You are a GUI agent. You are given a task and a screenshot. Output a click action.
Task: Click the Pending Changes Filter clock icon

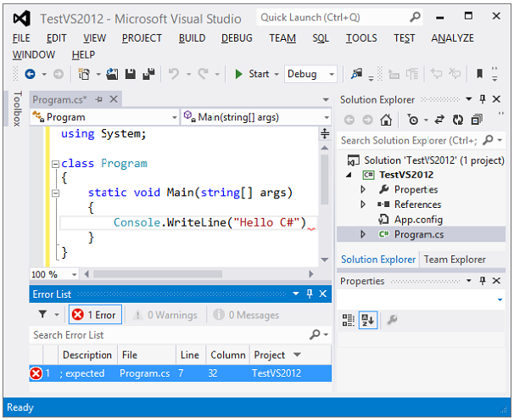coord(413,120)
